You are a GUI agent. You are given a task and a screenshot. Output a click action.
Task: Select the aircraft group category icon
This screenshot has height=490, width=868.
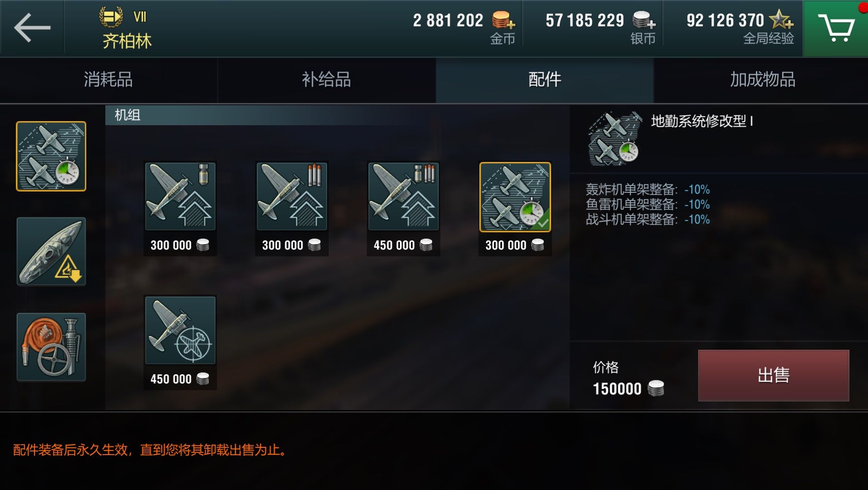click(x=51, y=156)
